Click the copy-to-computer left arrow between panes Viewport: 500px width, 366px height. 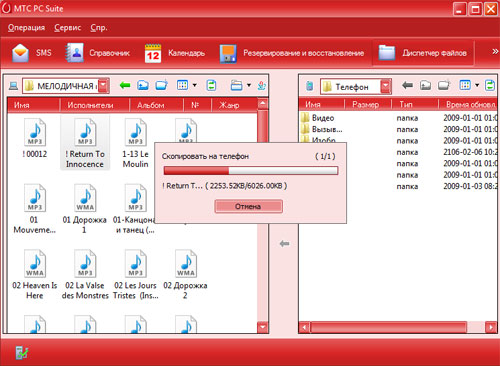point(284,244)
